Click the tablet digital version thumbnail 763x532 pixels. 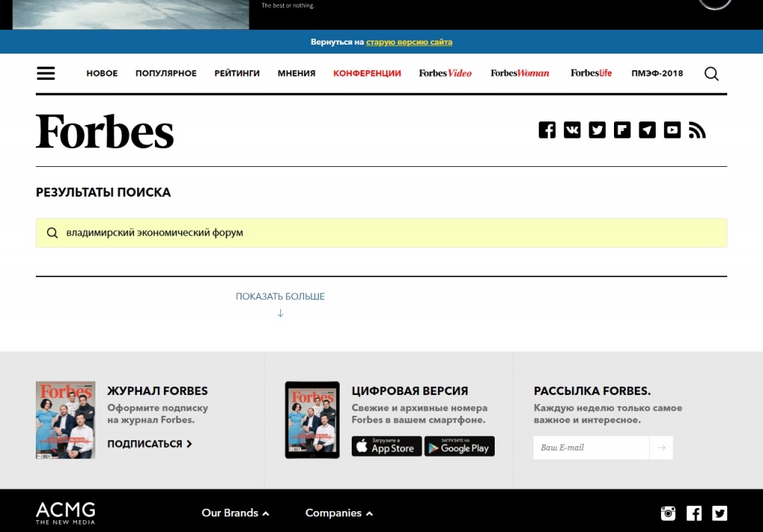point(312,420)
